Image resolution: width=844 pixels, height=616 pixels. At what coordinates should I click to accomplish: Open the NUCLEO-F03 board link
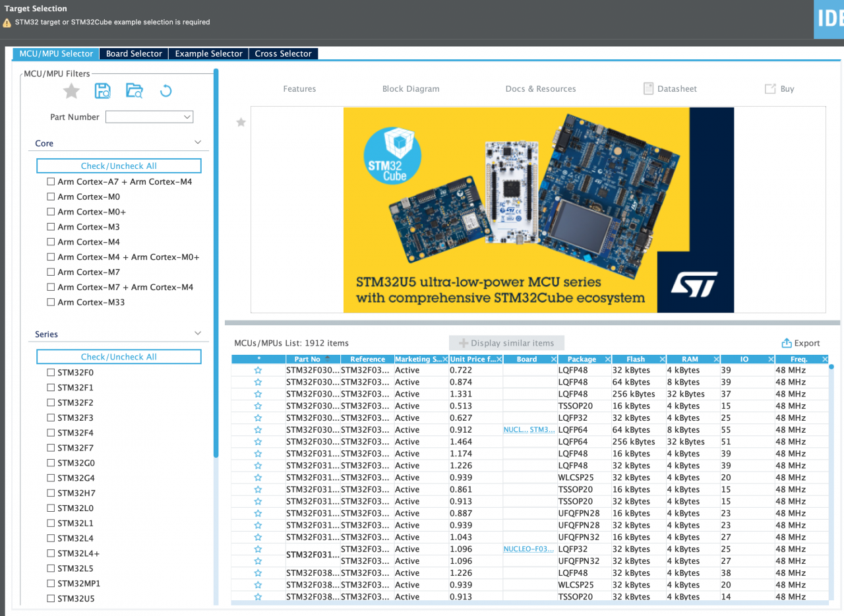click(527, 549)
